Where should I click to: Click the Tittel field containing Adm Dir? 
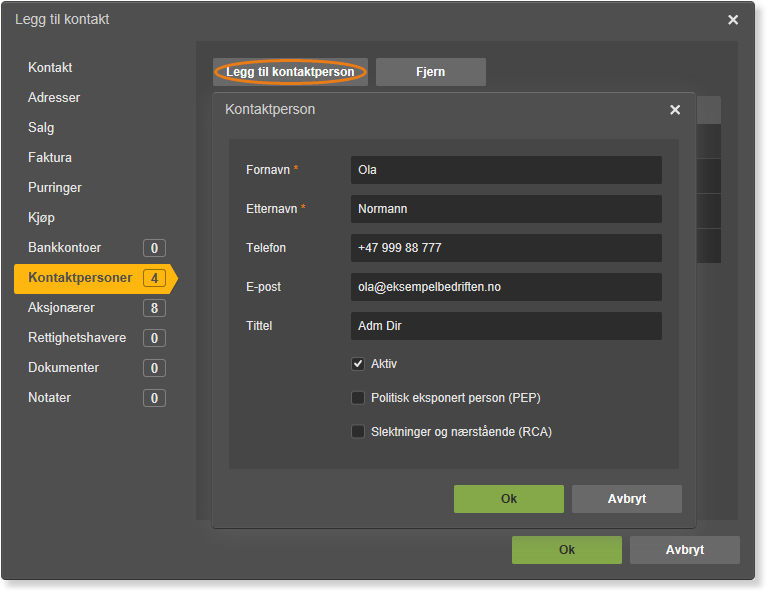(506, 326)
